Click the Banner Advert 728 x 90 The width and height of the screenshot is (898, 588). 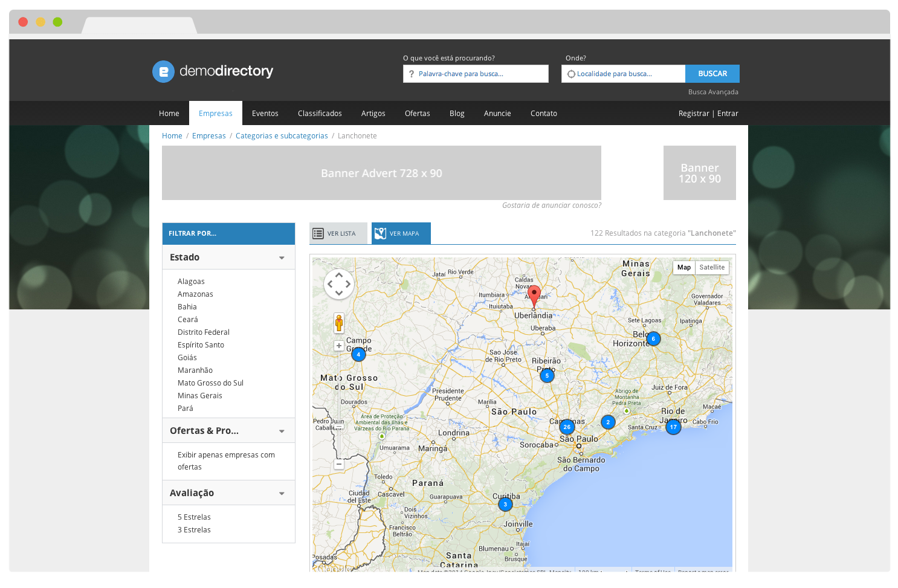point(381,173)
